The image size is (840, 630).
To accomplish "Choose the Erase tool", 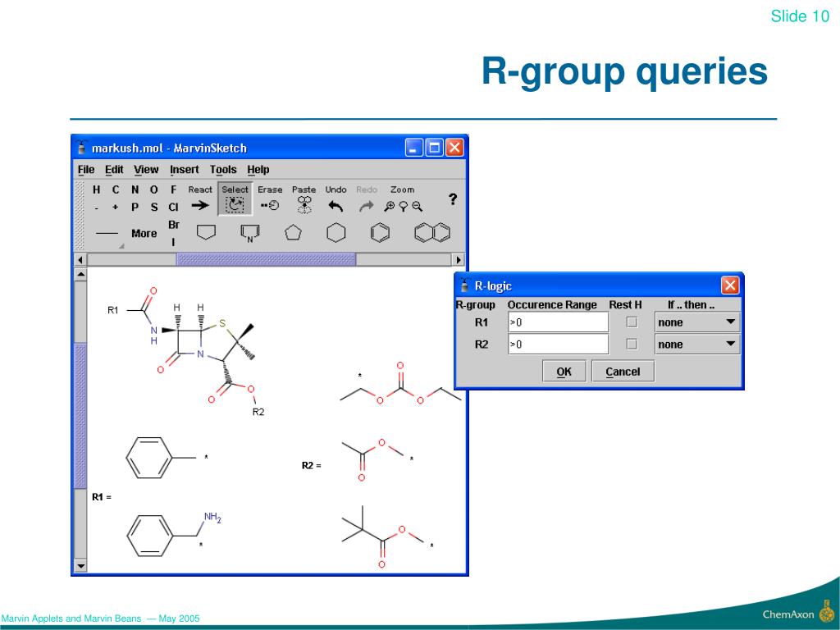I will coord(270,199).
